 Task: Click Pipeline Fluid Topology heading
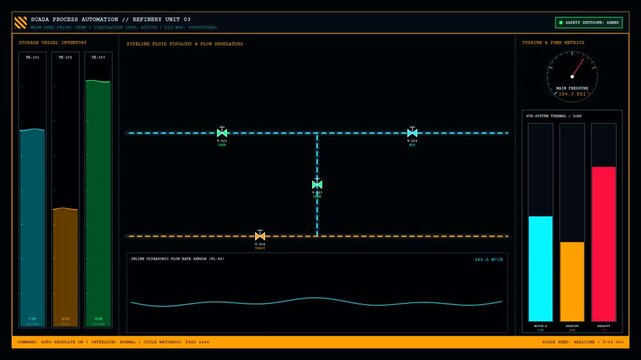(184, 44)
